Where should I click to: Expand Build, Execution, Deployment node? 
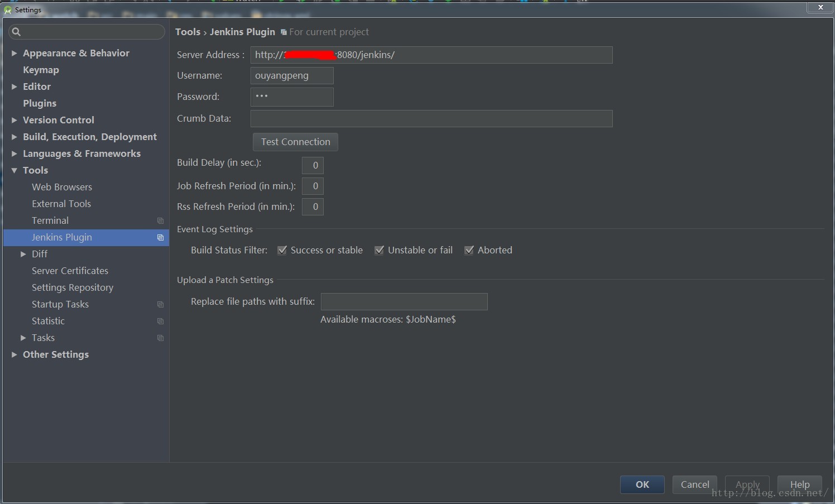click(14, 137)
